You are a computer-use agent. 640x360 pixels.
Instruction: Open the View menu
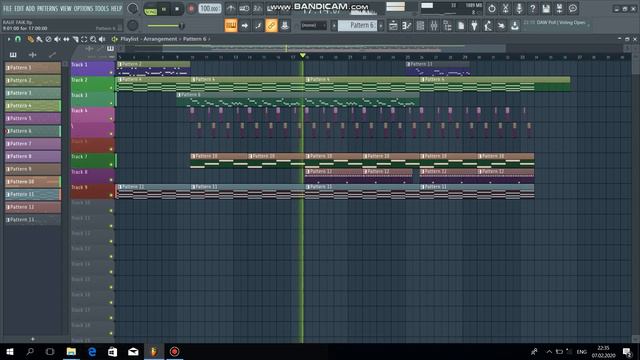click(x=66, y=9)
